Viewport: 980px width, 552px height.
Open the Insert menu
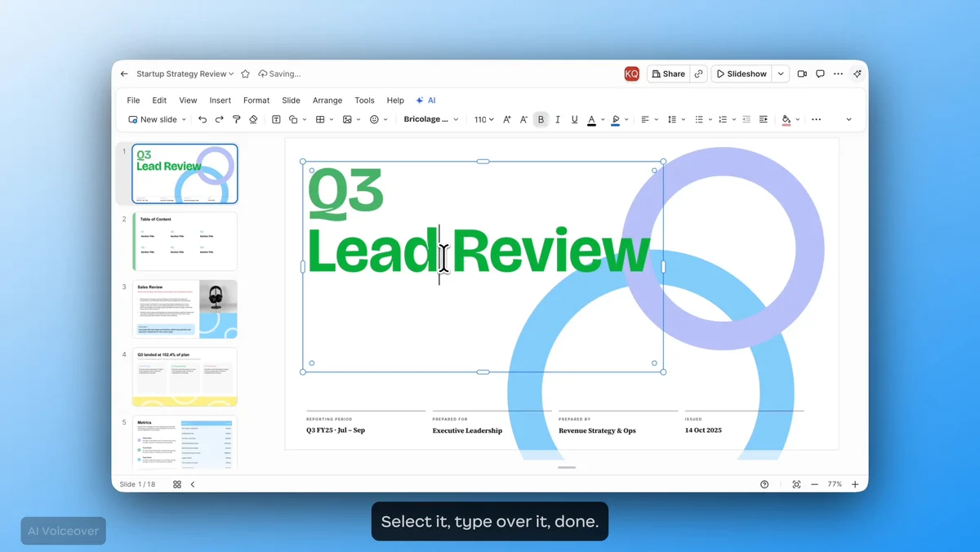tap(220, 100)
